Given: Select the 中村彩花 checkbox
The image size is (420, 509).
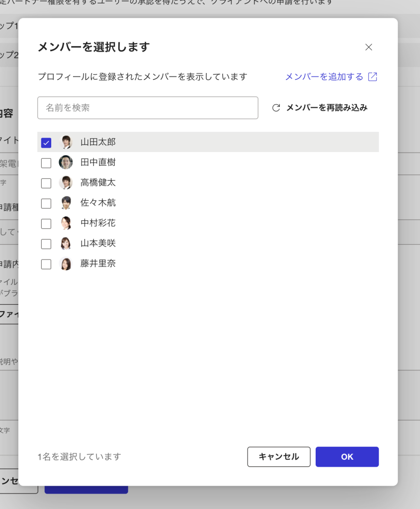Looking at the screenshot, I should 46,224.
